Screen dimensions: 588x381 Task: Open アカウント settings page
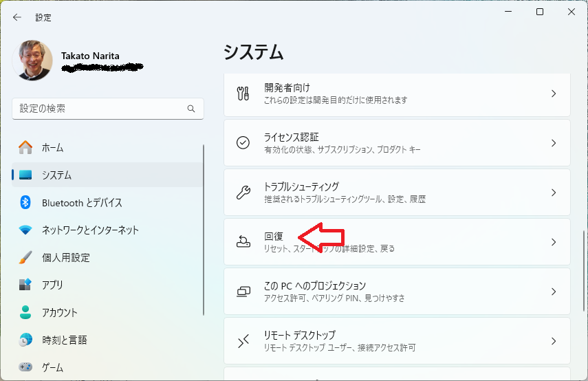click(60, 312)
